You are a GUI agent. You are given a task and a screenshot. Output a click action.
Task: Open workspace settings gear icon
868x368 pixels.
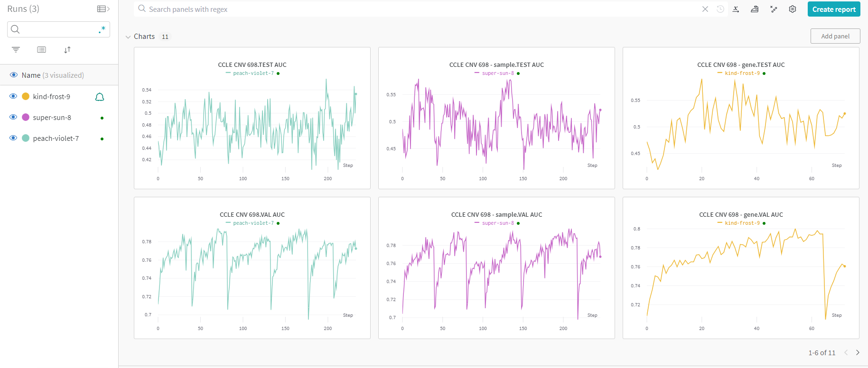793,9
